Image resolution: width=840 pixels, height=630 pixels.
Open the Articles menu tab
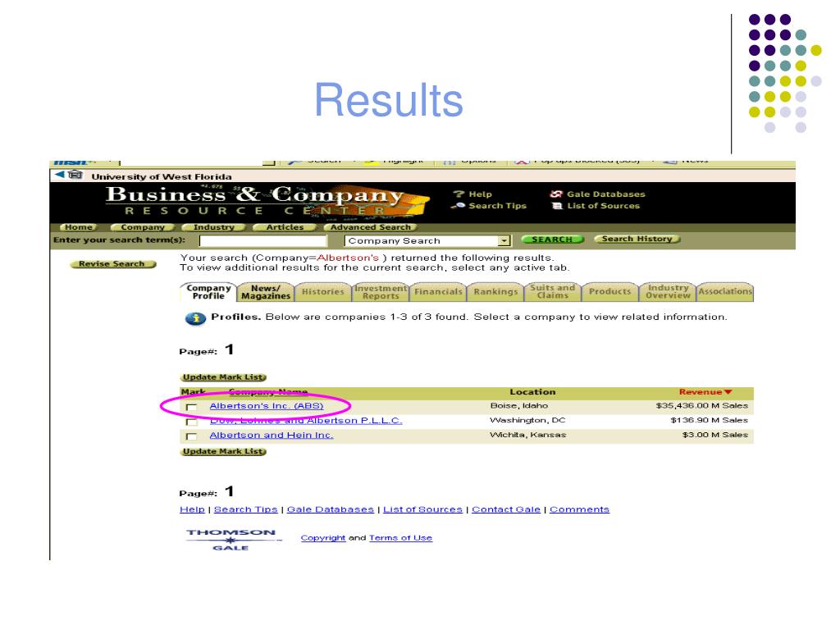285,227
